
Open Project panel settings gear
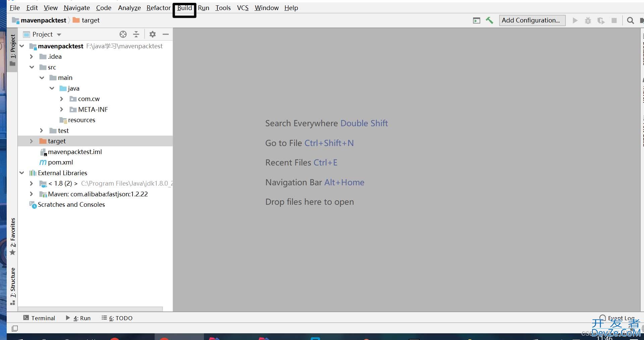[153, 34]
